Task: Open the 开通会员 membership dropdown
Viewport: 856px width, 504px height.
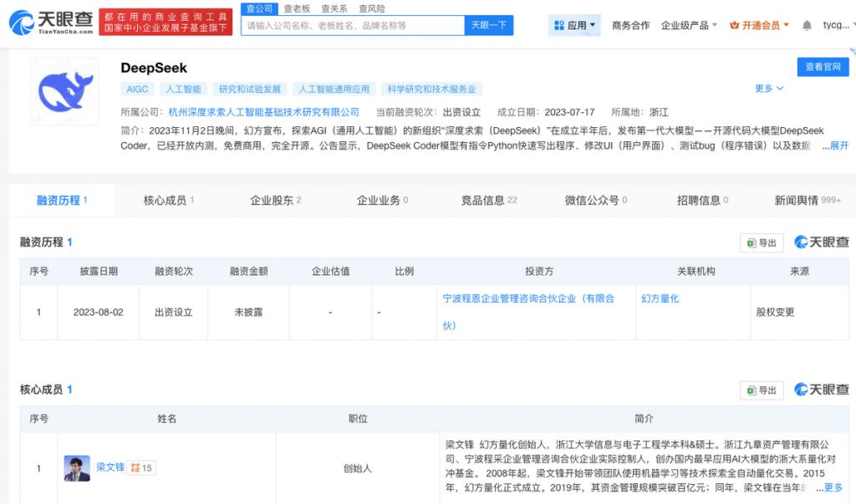Action: pyautogui.click(x=759, y=26)
